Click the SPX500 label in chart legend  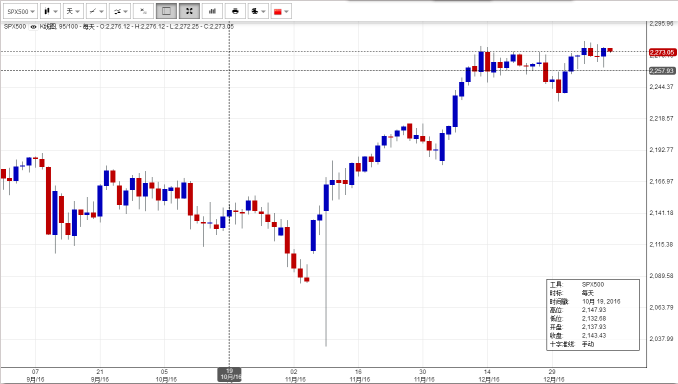(15, 26)
